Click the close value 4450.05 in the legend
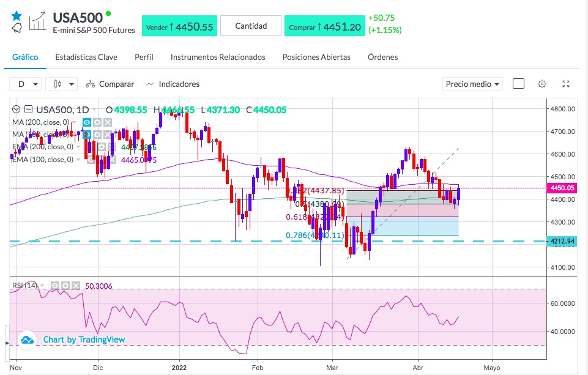 click(270, 110)
